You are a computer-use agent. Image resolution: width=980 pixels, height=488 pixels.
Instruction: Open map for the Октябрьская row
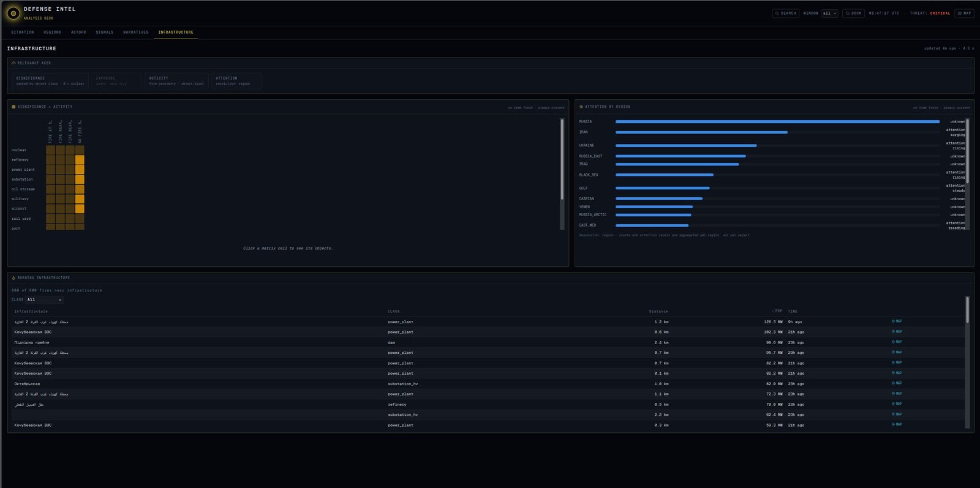(897, 383)
